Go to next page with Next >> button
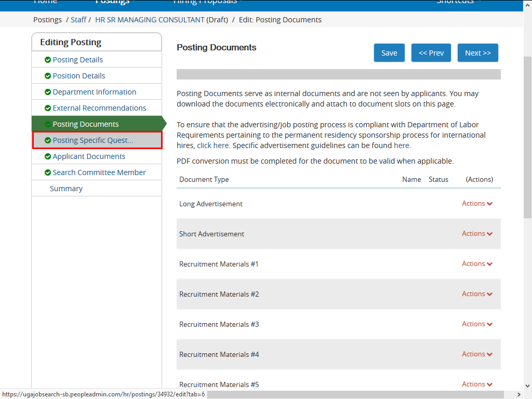This screenshot has width=532, height=399. [x=477, y=53]
